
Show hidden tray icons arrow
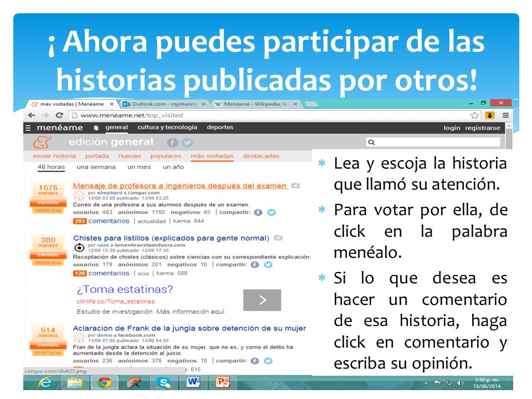tap(426, 383)
